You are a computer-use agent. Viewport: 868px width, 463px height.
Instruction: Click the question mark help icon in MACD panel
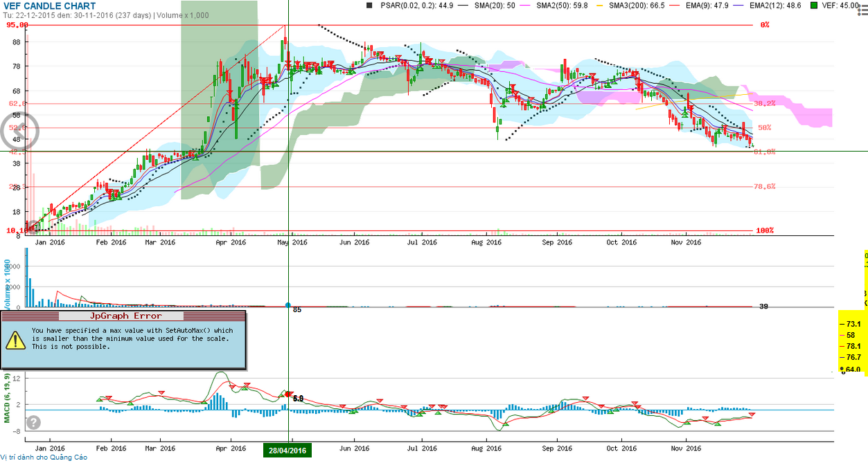coord(33,422)
